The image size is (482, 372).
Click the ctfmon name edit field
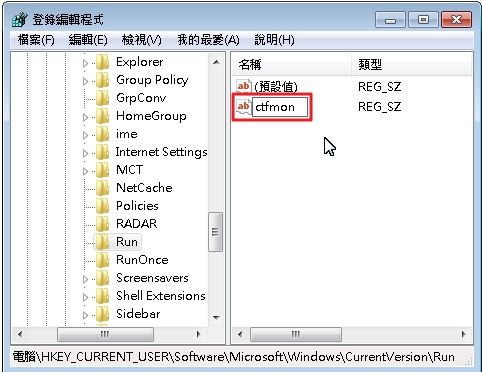click(x=280, y=107)
